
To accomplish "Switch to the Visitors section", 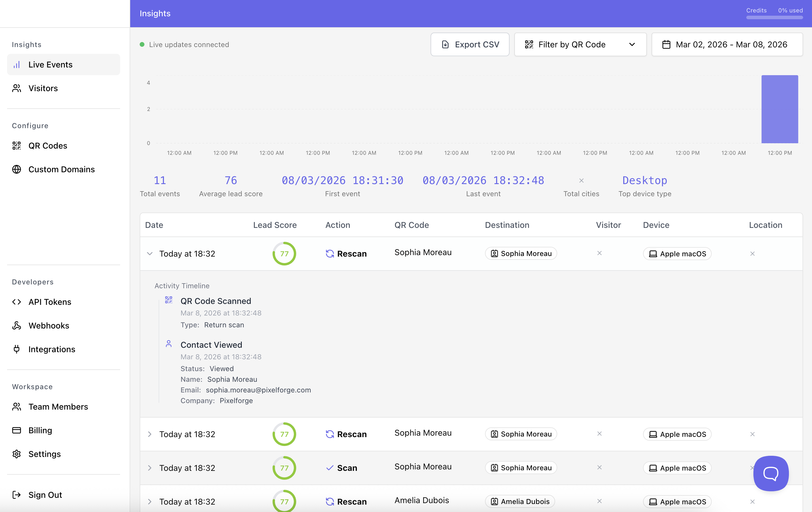I will click(43, 88).
